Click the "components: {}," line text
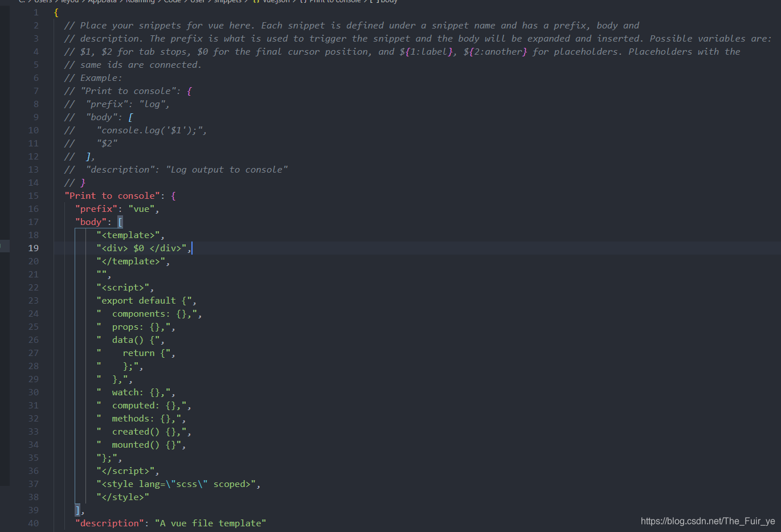781x532 pixels. tap(152, 314)
